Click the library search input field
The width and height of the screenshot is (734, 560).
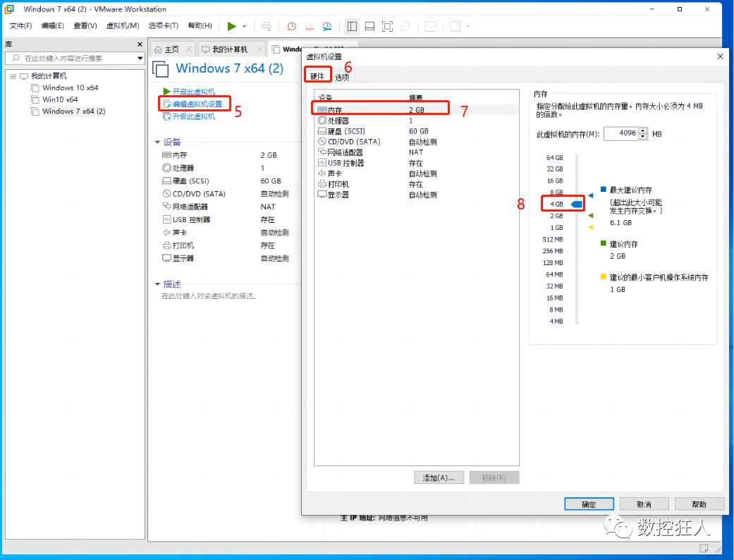click(71, 58)
